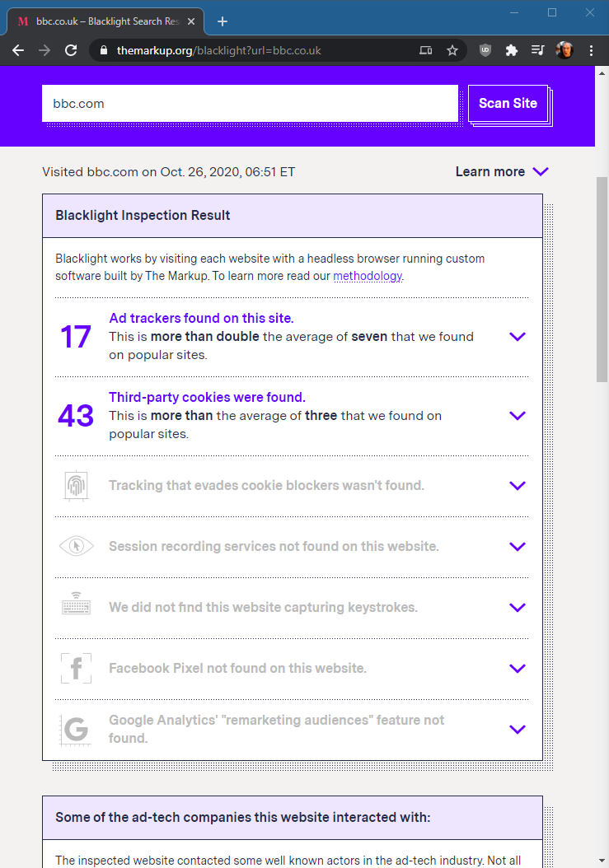Go back with the browser back arrow

click(18, 50)
